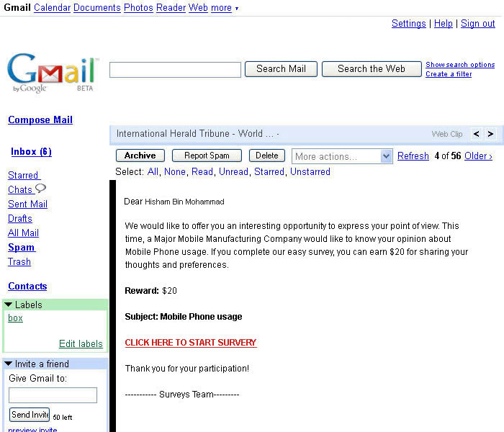Open Documents from top navigation

coord(97,7)
